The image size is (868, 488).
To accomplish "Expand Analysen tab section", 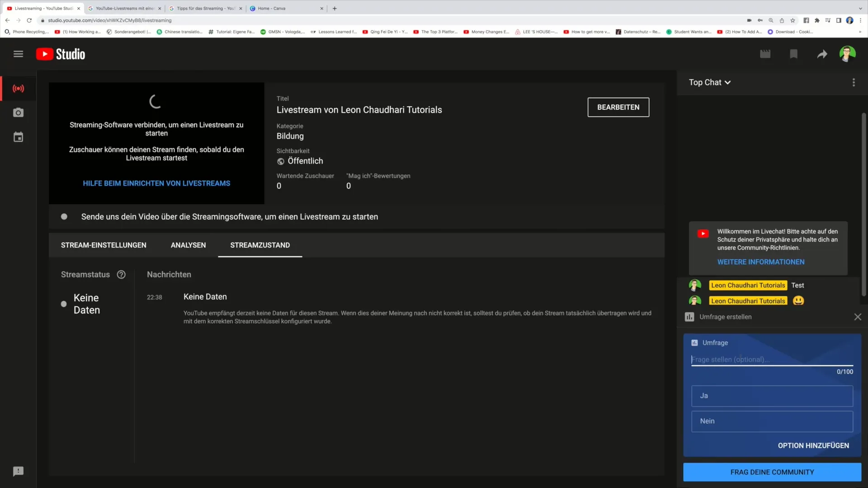I will (188, 245).
